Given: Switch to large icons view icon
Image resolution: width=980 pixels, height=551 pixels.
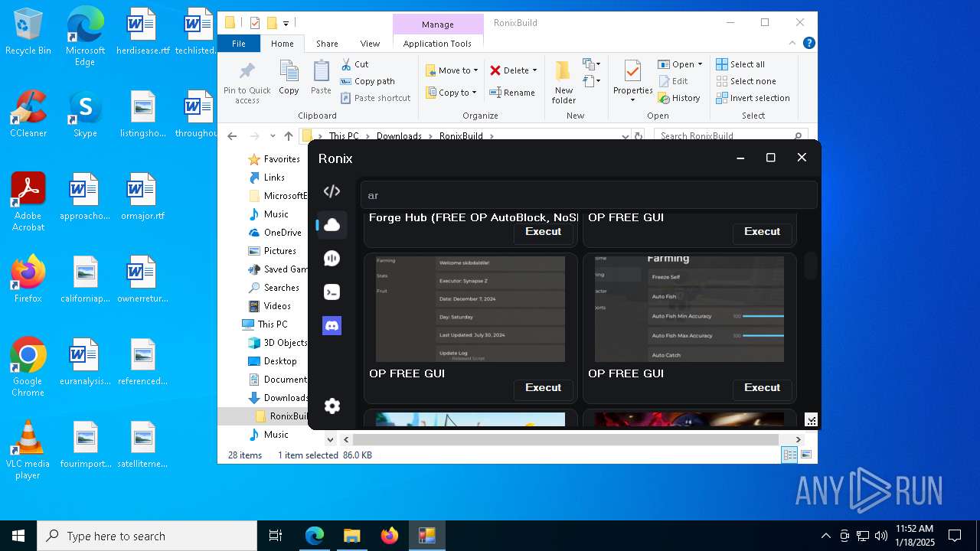Looking at the screenshot, I should [x=805, y=455].
